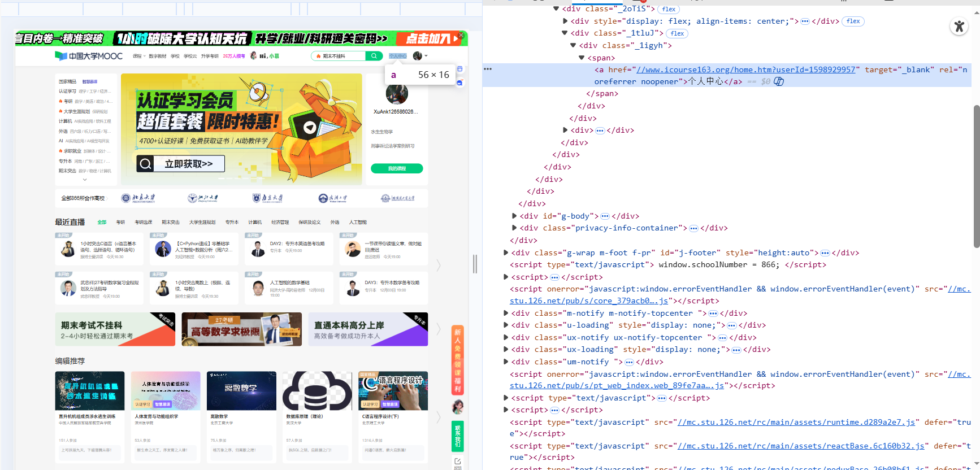The height and width of the screenshot is (470, 980).
Task: Click the user avatar in site header
Action: pos(417,56)
